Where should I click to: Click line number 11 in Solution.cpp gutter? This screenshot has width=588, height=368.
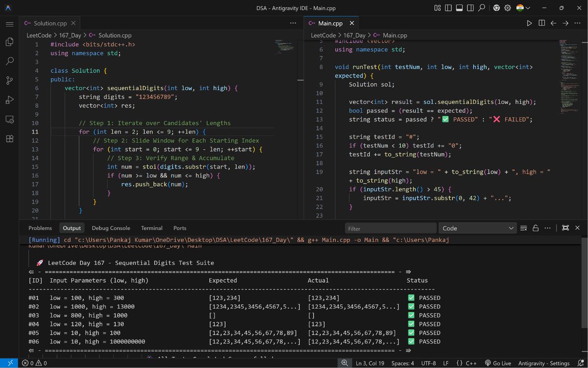(x=35, y=132)
